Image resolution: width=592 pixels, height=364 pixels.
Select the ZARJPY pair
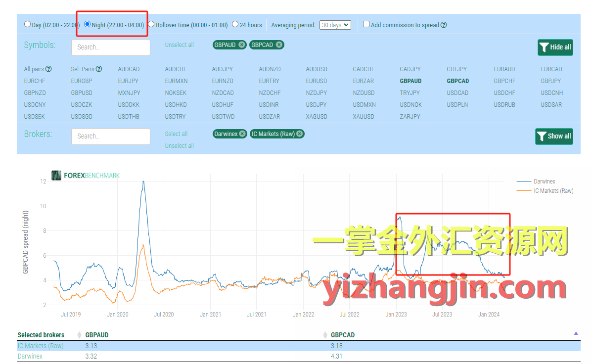pyautogui.click(x=410, y=117)
